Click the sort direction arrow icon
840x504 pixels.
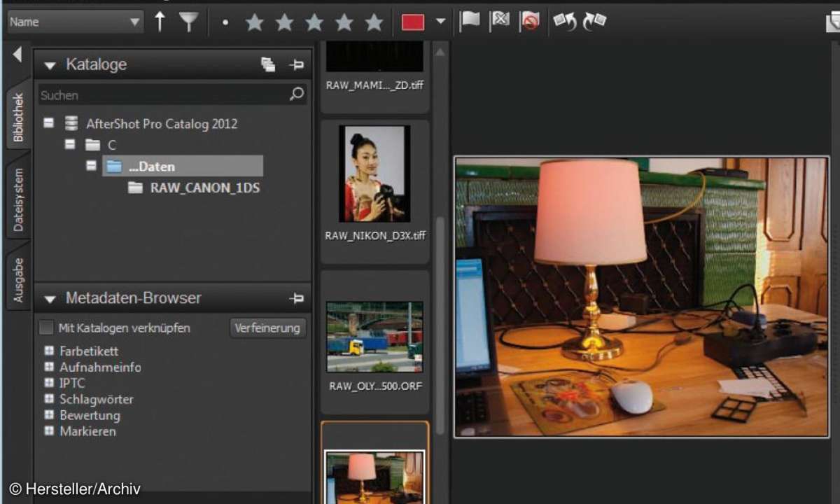160,22
